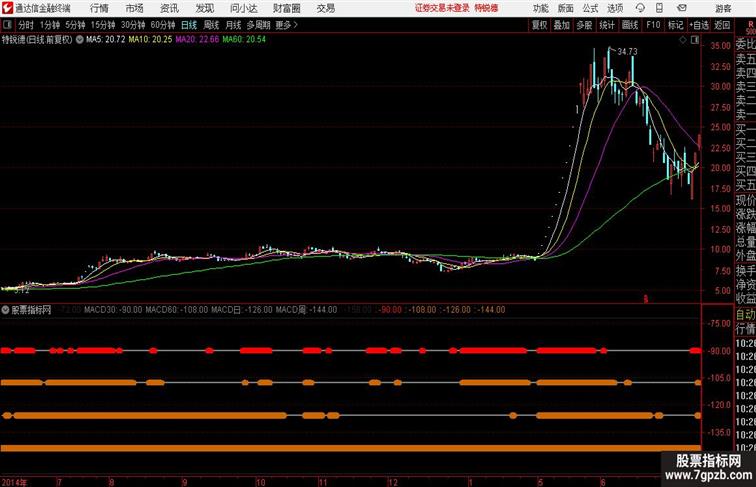Click the MACD30: -90.00 indicator label

[113, 310]
